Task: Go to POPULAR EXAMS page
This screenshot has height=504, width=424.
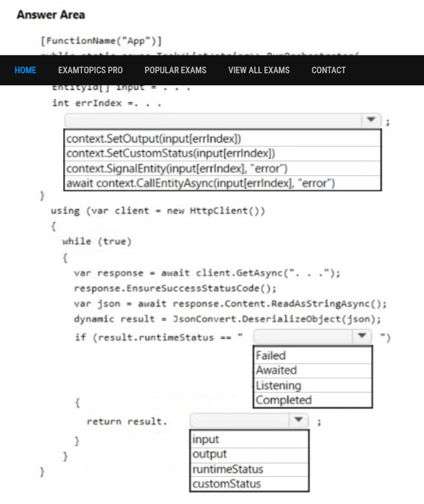Action: (175, 70)
